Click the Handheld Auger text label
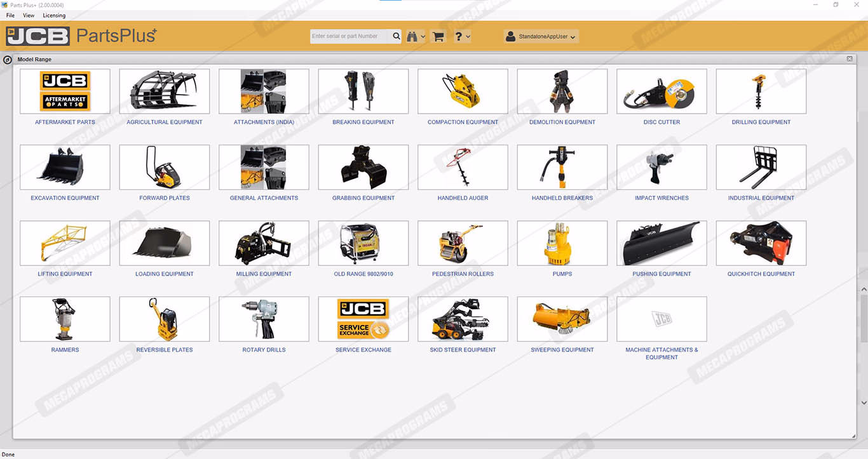 pyautogui.click(x=463, y=198)
